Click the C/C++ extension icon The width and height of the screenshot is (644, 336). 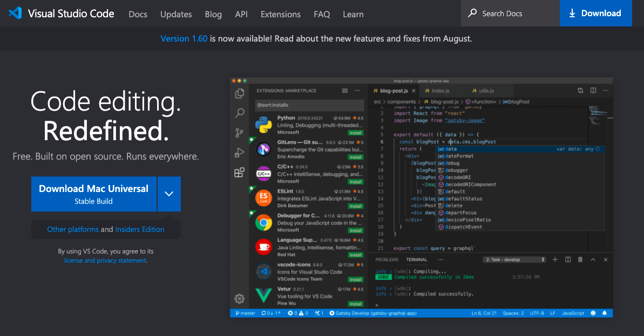click(x=263, y=174)
